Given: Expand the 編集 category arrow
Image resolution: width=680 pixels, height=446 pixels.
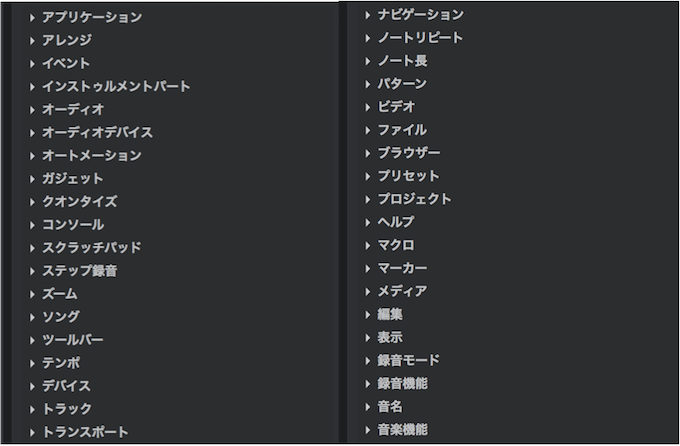Looking at the screenshot, I should [368, 315].
